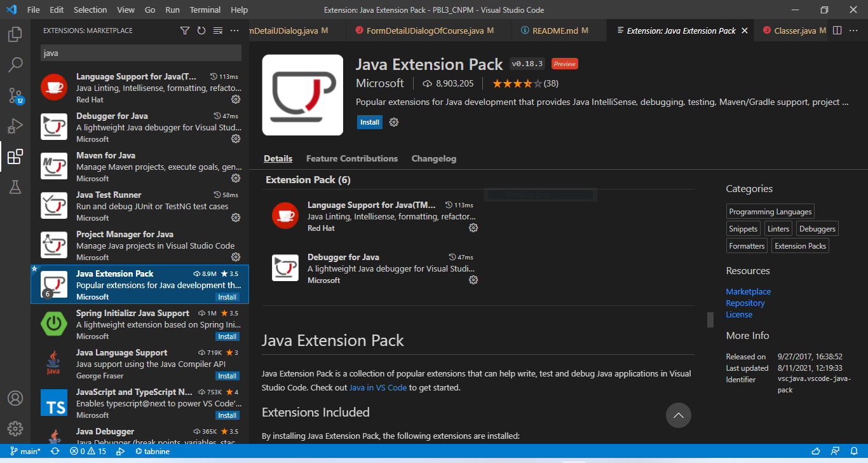This screenshot has width=868, height=463.
Task: Select the Details tab of extension
Action: coord(278,158)
